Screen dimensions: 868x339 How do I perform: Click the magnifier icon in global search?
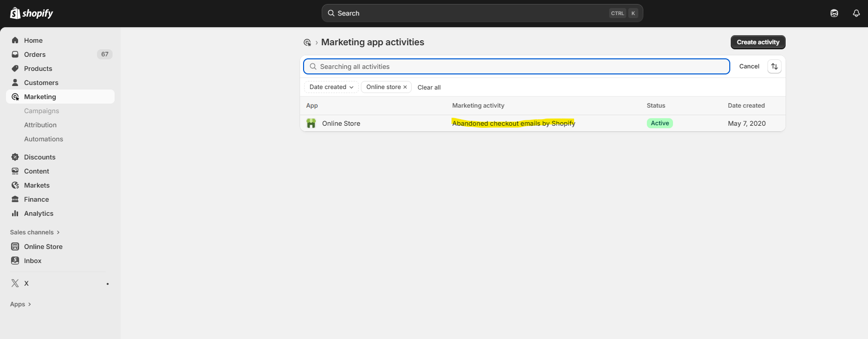pyautogui.click(x=331, y=13)
